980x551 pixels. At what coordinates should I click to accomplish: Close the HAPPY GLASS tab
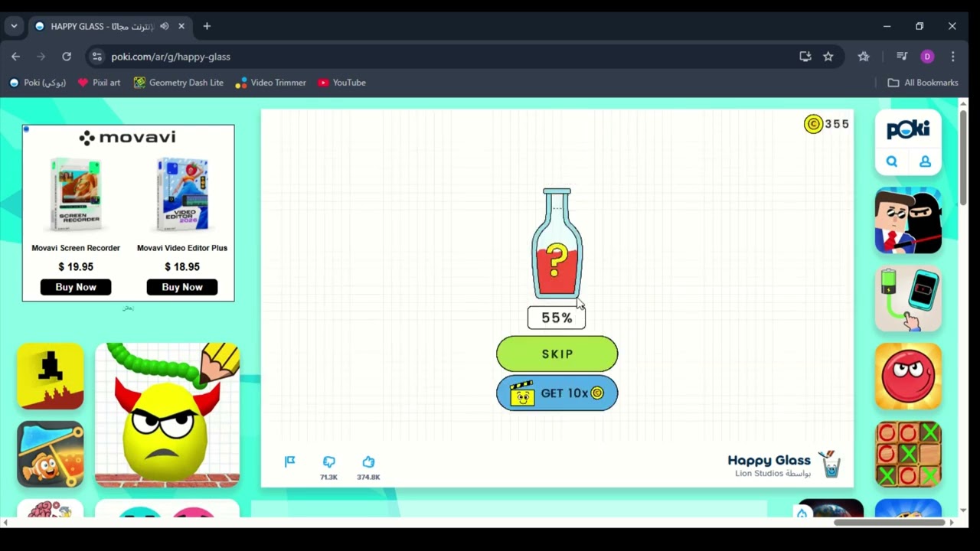pyautogui.click(x=181, y=26)
